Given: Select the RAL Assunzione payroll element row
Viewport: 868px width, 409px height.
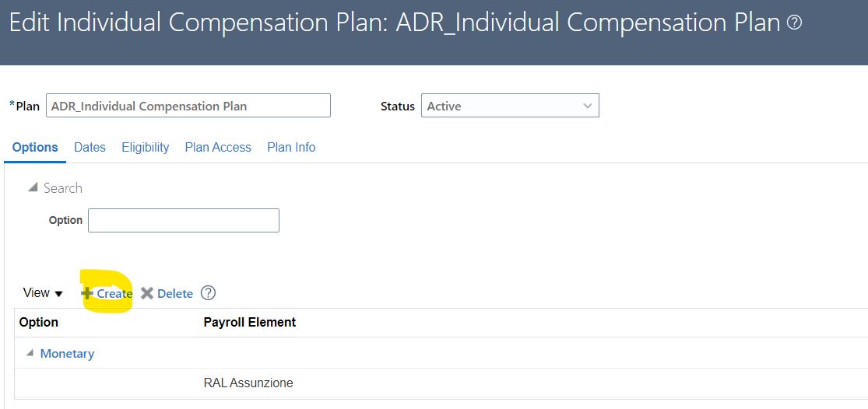Looking at the screenshot, I should click(441, 383).
